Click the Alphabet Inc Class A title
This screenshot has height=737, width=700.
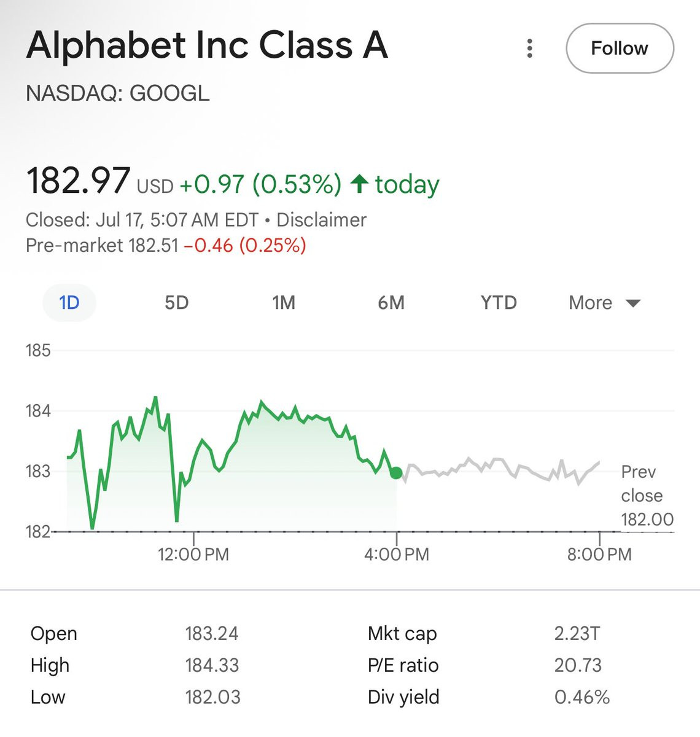(x=207, y=45)
